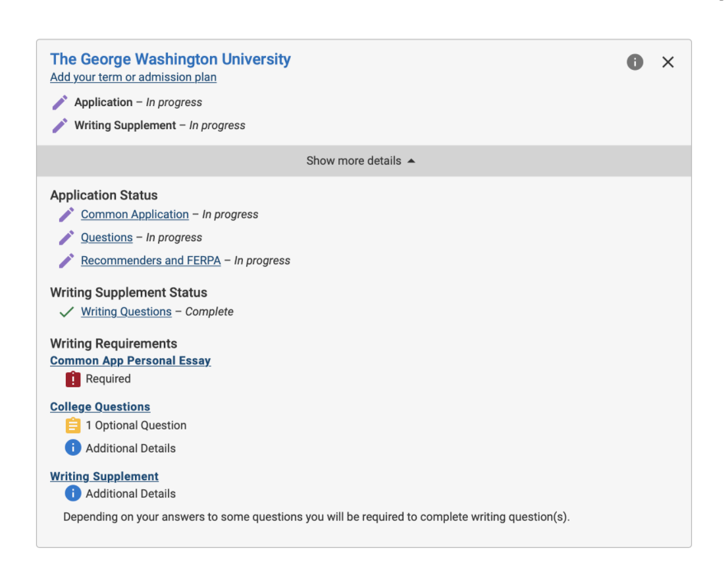Open The George Washington University page
Viewport: 728px width, 573px height.
pos(170,59)
